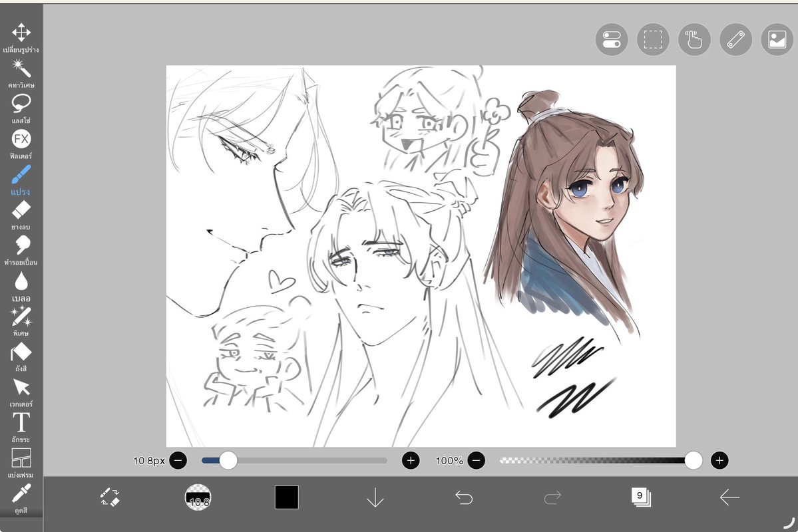Increase opacity with plus button

[x=719, y=460]
